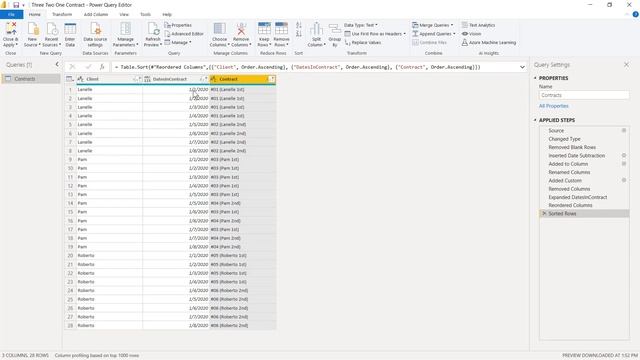The height and width of the screenshot is (360, 640).
Task: Switch to the Add Column tab
Action: [96, 14]
